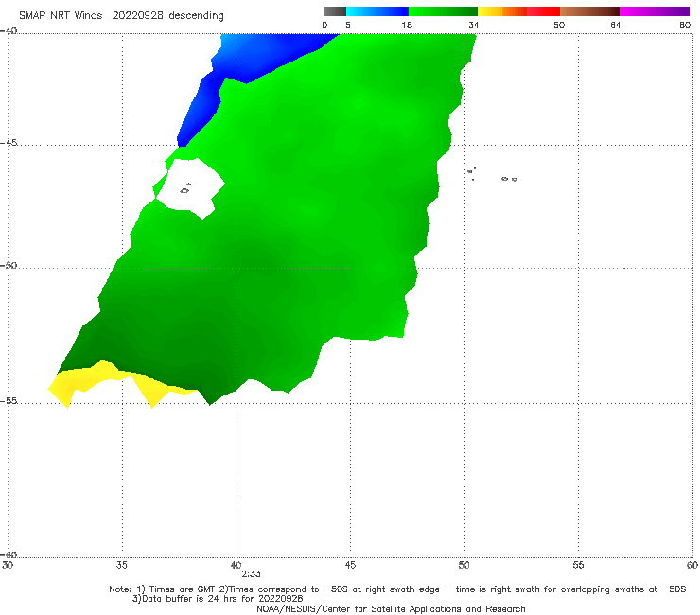This screenshot has height=615, width=700.
Task: Click the NOAA/NESDIS credit line
Action: (x=391, y=608)
